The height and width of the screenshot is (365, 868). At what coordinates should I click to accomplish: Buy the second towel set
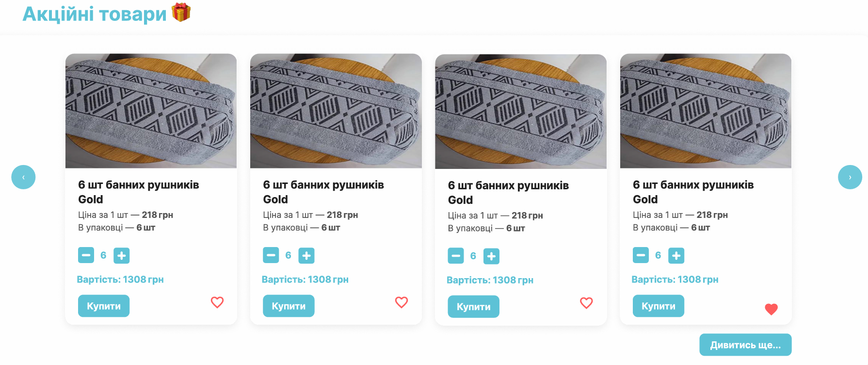point(289,306)
